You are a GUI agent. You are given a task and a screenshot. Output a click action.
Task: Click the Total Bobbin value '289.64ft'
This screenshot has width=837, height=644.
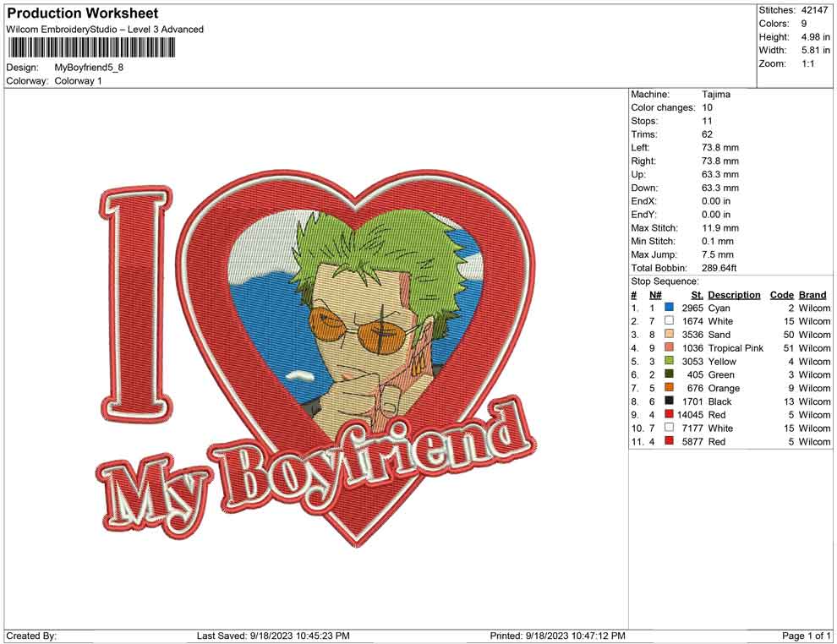click(x=719, y=268)
